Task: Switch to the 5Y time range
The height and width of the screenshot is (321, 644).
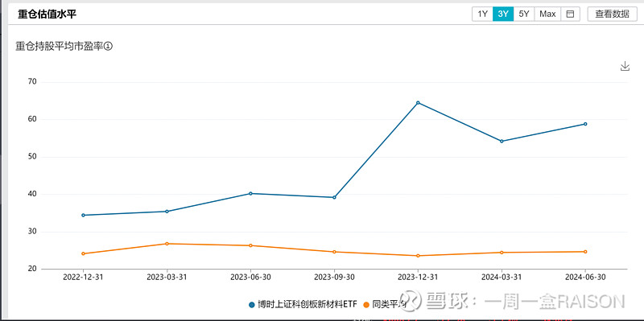Action: (x=524, y=14)
